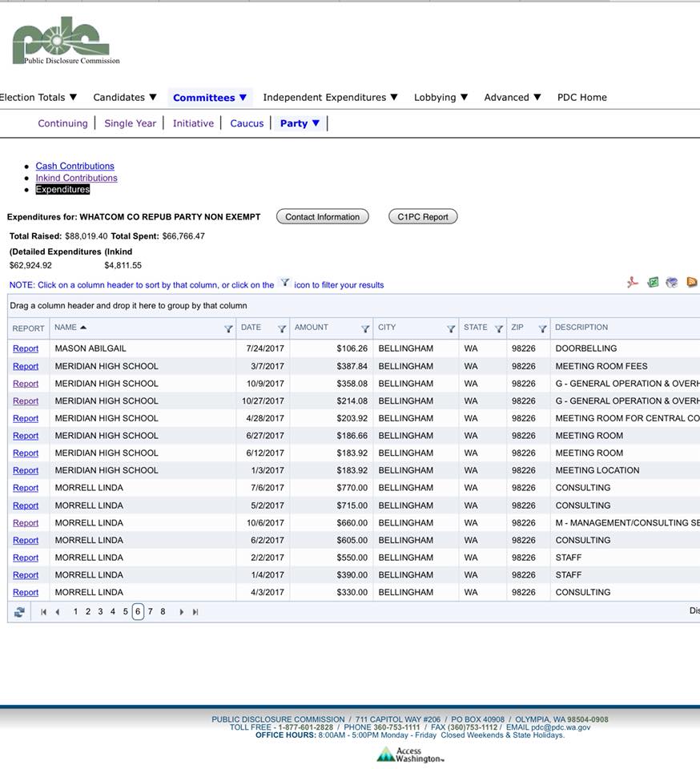The width and height of the screenshot is (700, 769).
Task: Filter the AMOUNT column
Action: point(365,328)
